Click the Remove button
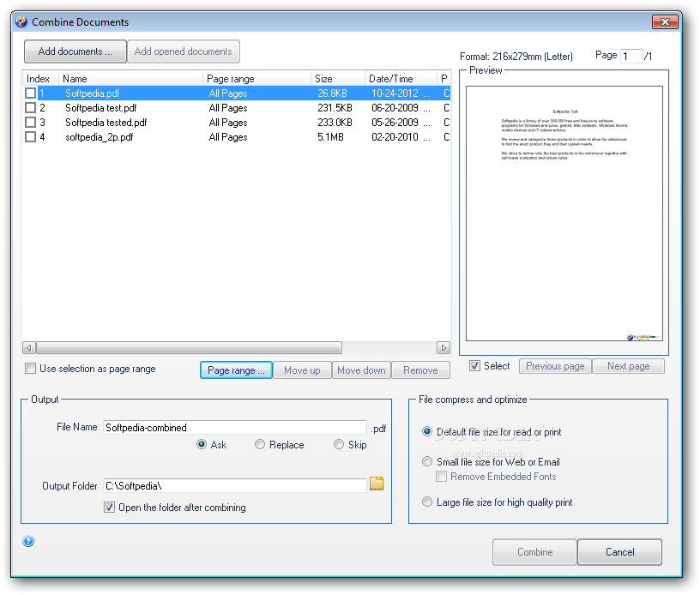This screenshot has width=700, height=595. coord(420,370)
